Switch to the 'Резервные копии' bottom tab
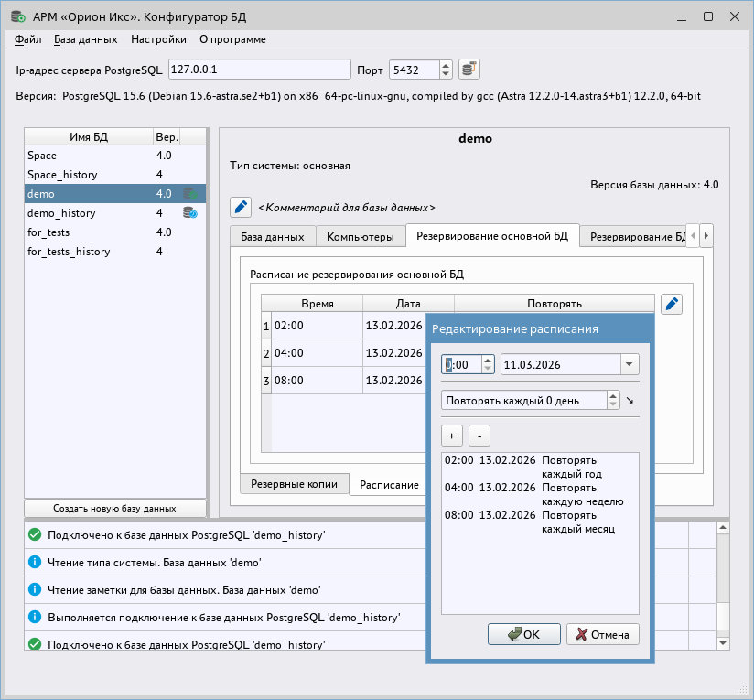Image resolution: width=754 pixels, height=700 pixels. pyautogui.click(x=294, y=484)
